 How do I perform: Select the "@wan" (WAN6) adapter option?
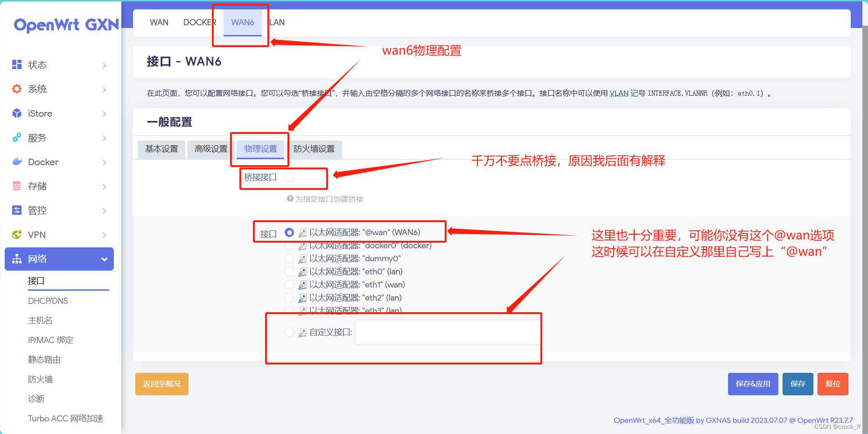(289, 232)
